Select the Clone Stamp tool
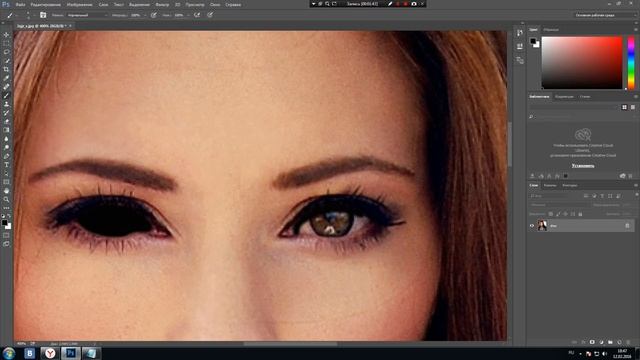This screenshot has width=640, height=360. click(x=6, y=104)
